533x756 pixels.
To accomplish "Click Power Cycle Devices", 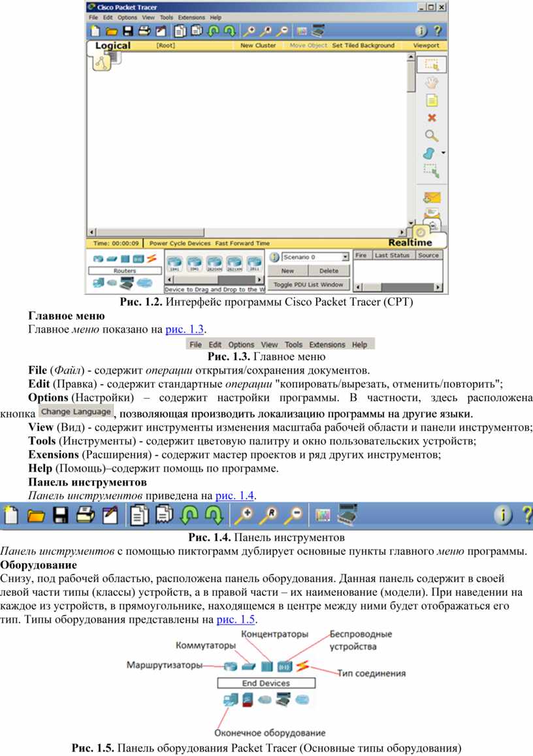I will point(180,244).
